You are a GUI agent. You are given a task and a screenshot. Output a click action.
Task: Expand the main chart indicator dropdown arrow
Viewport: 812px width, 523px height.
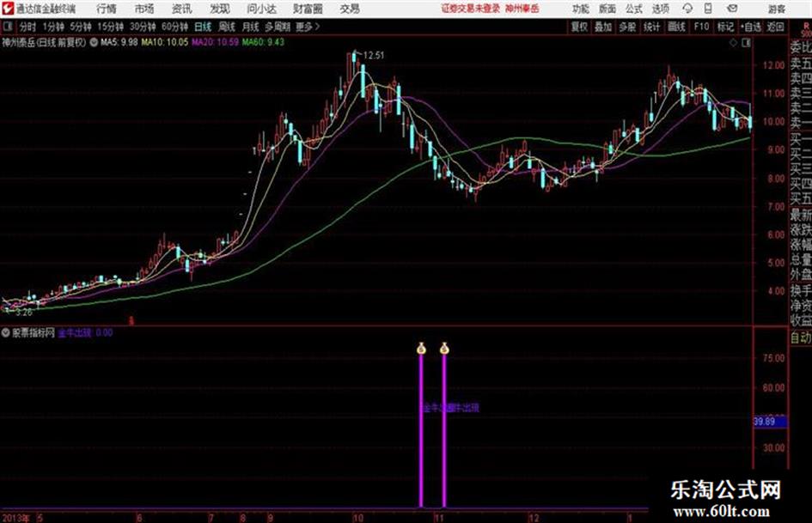pos(93,42)
